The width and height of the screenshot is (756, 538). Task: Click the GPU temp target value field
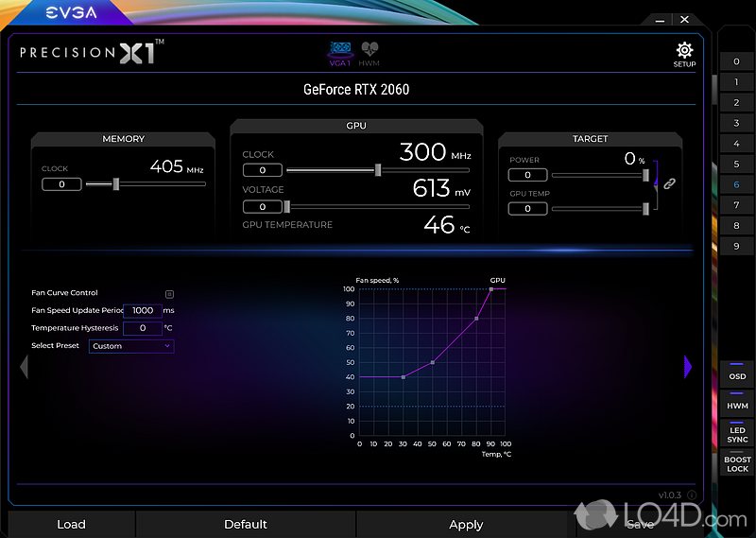tap(527, 209)
